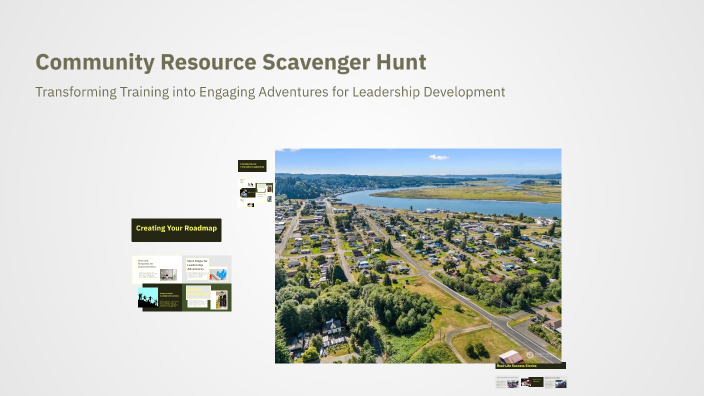Image resolution: width=704 pixels, height=396 pixels.
Task: Select the aerial town photo
Action: (x=418, y=256)
